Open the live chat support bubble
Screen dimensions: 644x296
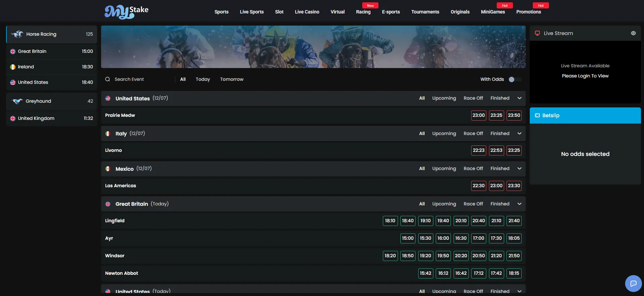tap(633, 284)
